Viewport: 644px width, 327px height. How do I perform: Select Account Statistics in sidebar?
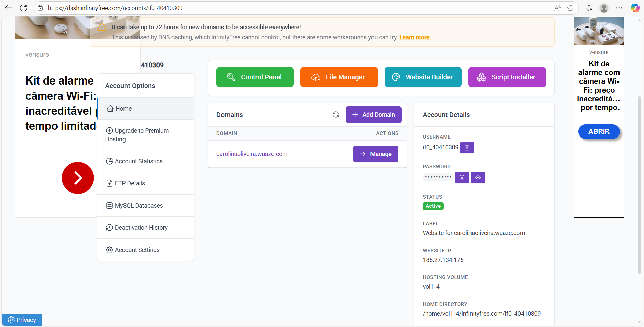pyautogui.click(x=139, y=161)
